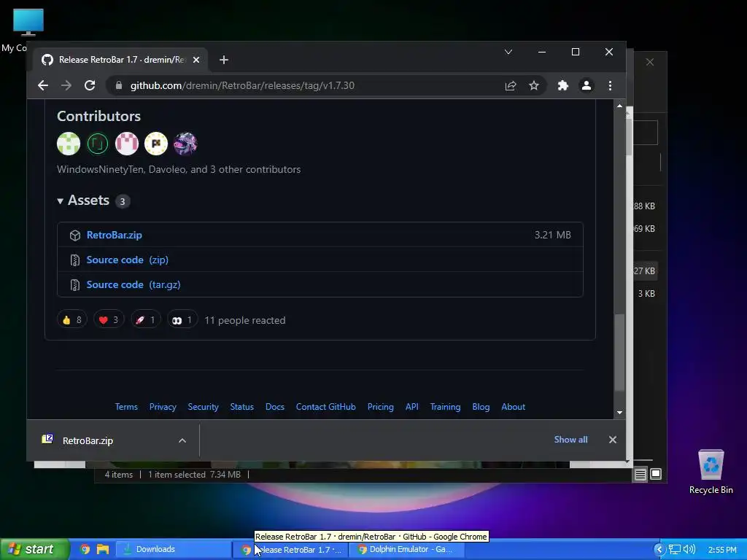Click the 11 people reacted text

(245, 320)
